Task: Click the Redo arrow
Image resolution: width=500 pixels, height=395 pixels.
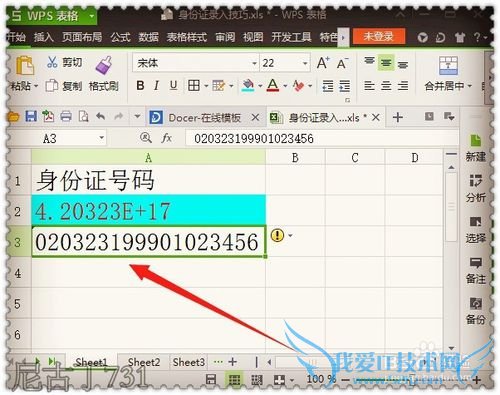Action: (118, 117)
